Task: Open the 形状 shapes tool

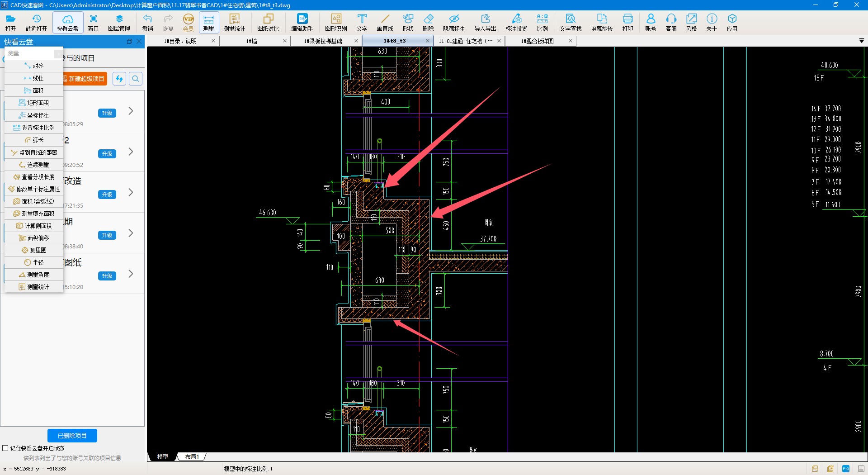Action: 408,22
